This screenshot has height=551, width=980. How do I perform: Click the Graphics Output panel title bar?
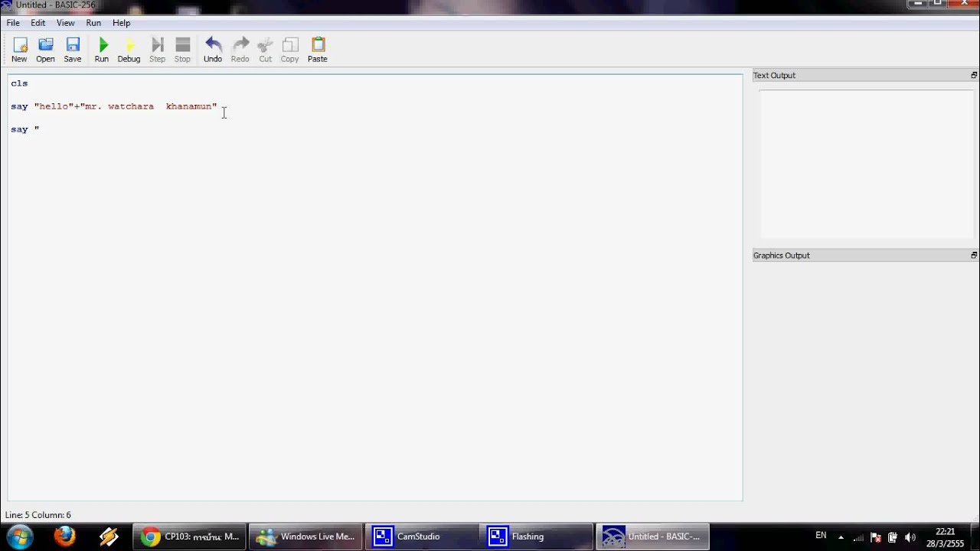865,255
